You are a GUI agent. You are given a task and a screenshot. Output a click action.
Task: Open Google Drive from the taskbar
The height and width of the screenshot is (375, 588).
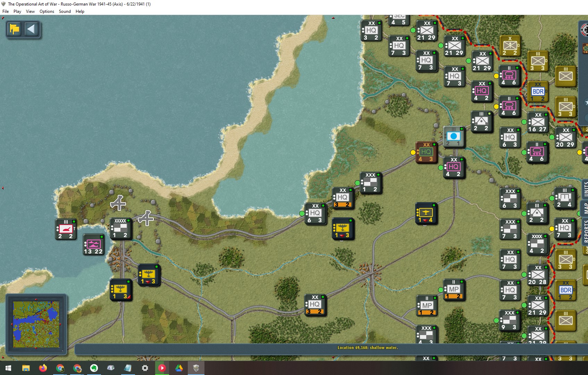tap(179, 368)
